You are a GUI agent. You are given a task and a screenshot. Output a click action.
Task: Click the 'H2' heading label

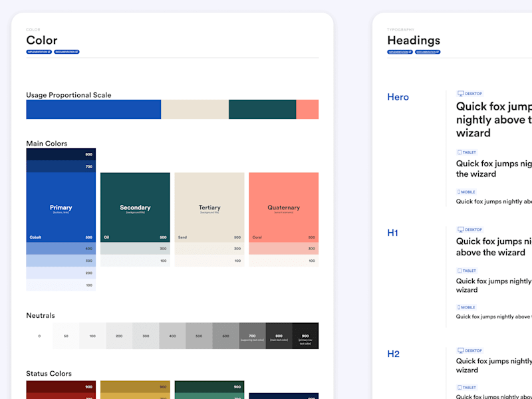(393, 354)
